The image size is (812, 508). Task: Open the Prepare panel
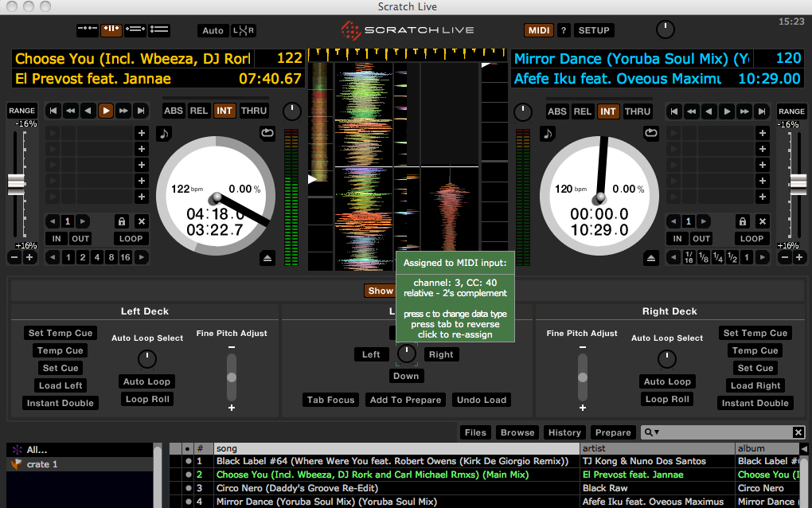pos(613,432)
